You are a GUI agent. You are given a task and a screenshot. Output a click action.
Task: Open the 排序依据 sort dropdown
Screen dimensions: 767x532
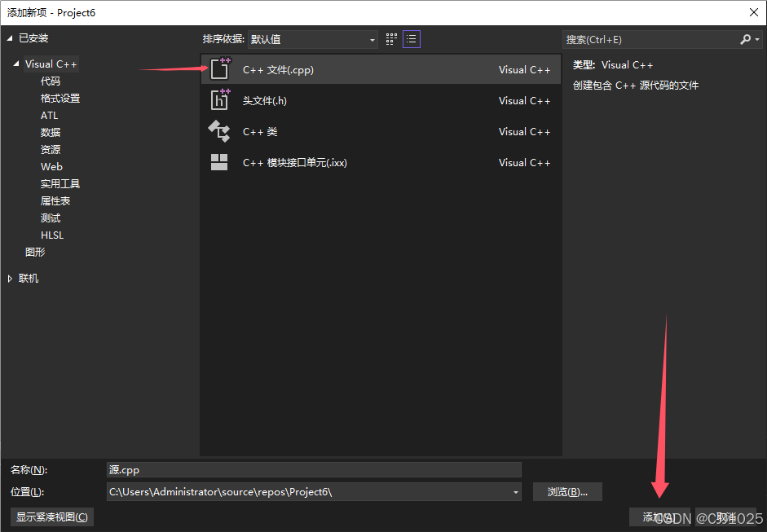372,38
